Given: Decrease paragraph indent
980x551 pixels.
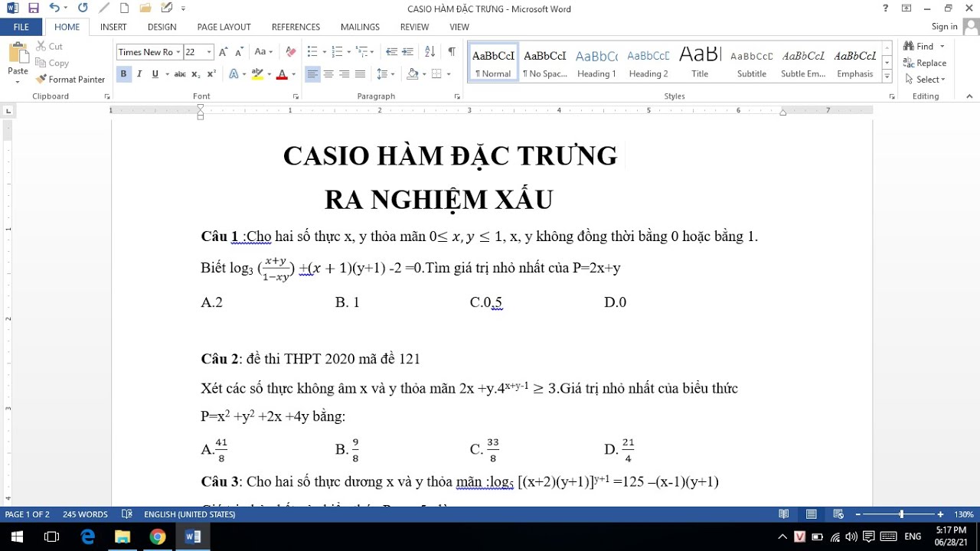Looking at the screenshot, I should point(391,52).
